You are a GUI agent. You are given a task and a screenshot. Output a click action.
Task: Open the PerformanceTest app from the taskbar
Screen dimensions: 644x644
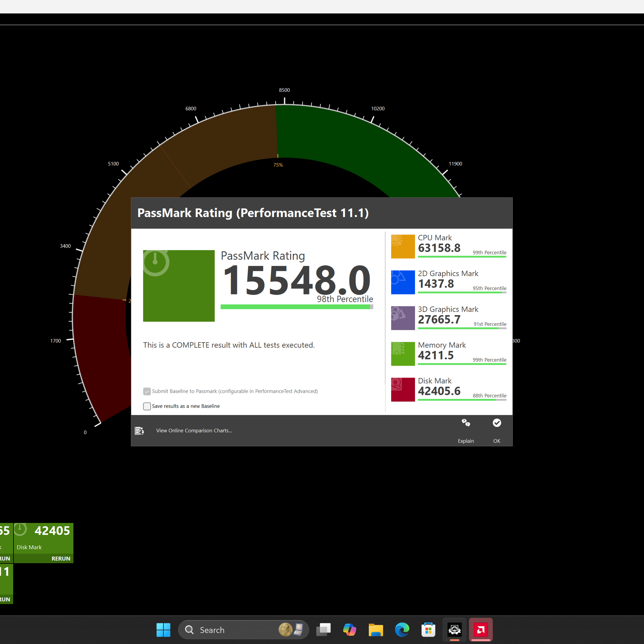pyautogui.click(x=454, y=629)
